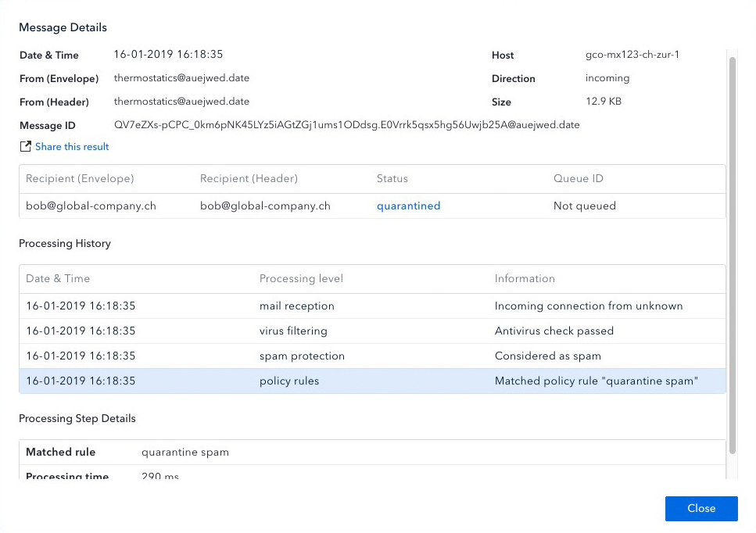Click the host value gco-mx123-ch-zur-1
756x533 pixels.
coord(632,55)
